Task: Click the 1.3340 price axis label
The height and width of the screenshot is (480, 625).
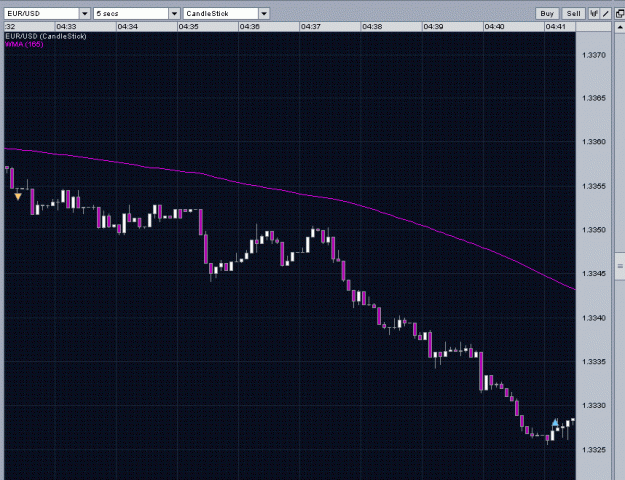Action: (594, 318)
